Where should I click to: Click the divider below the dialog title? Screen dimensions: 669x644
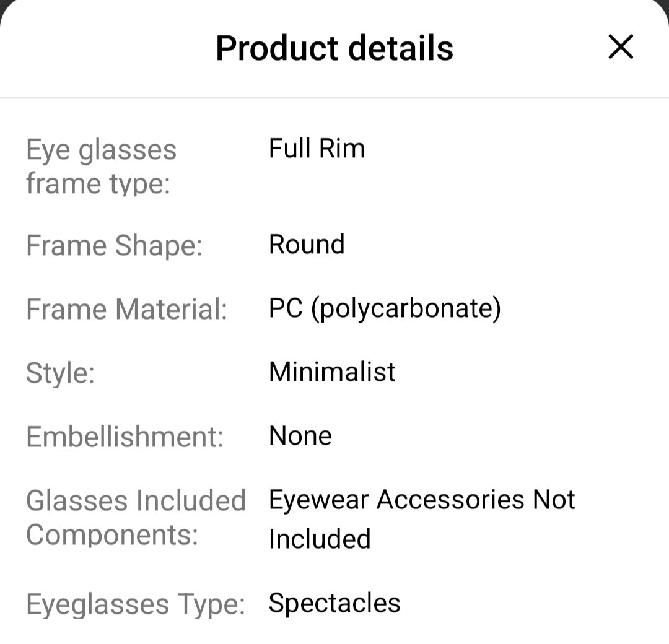(x=334, y=96)
